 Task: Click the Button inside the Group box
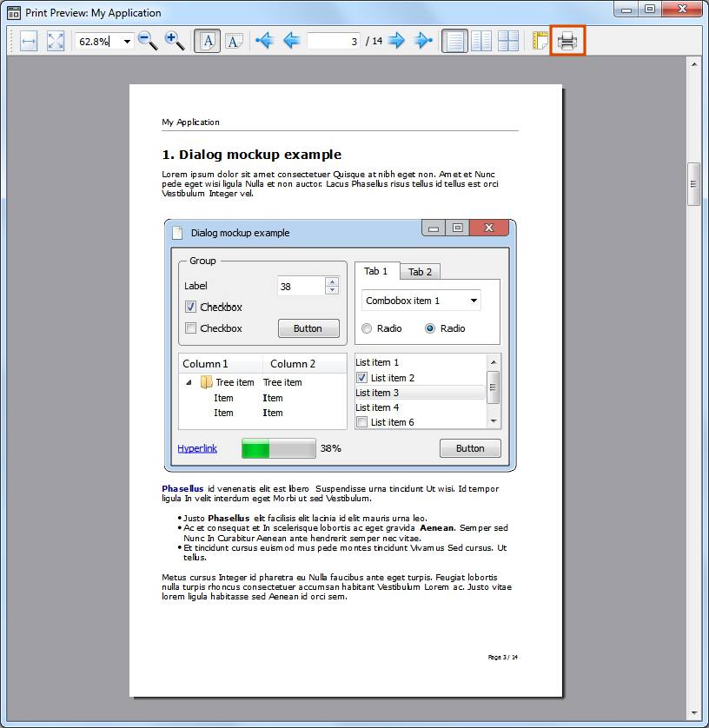coord(308,328)
